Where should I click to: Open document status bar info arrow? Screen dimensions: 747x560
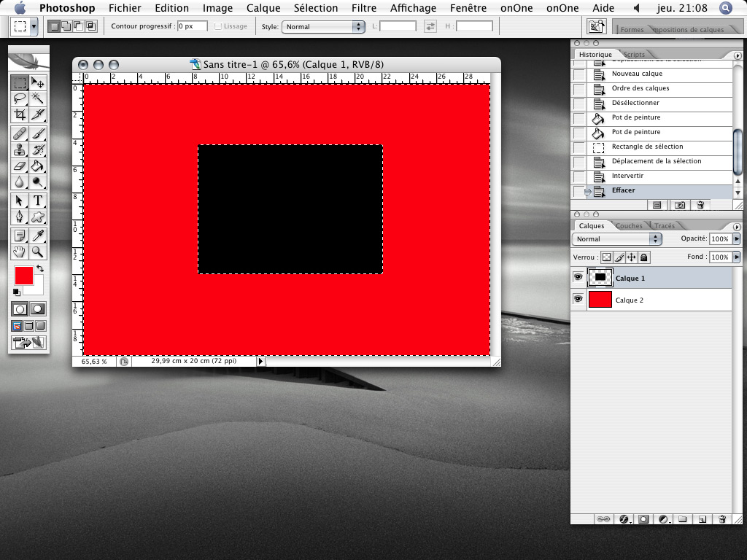point(260,362)
